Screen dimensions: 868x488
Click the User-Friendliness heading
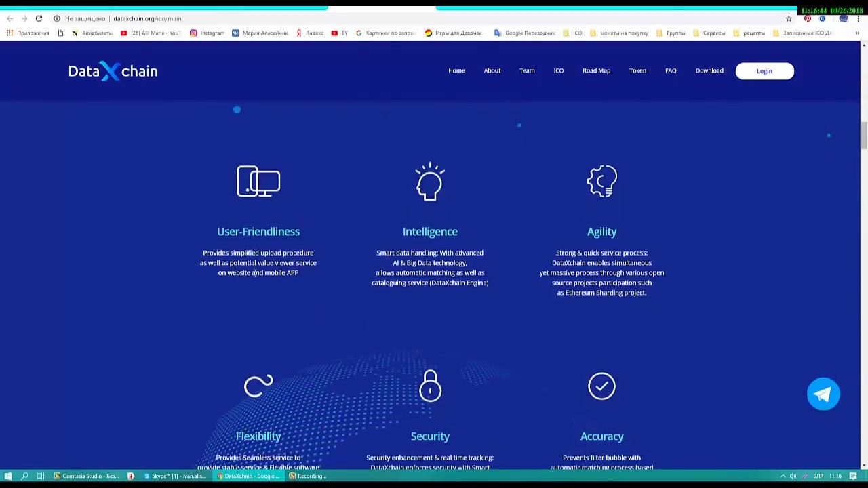[x=258, y=231]
